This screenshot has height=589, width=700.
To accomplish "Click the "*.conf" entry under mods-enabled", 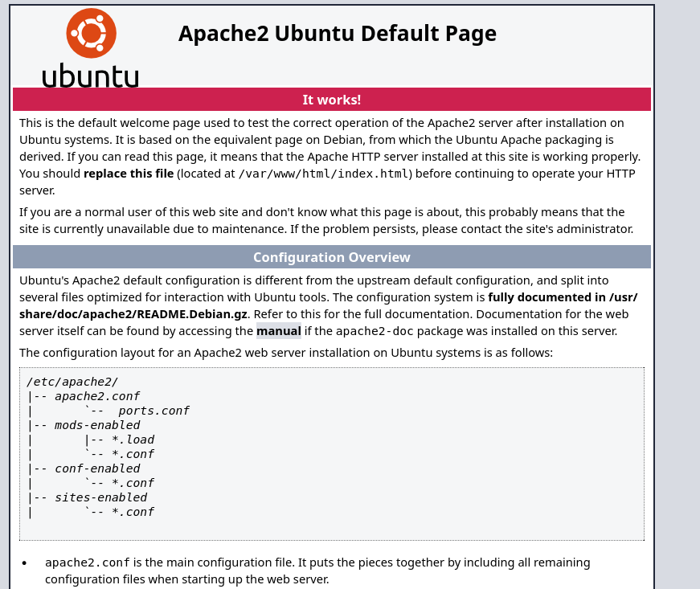I will [x=133, y=454].
